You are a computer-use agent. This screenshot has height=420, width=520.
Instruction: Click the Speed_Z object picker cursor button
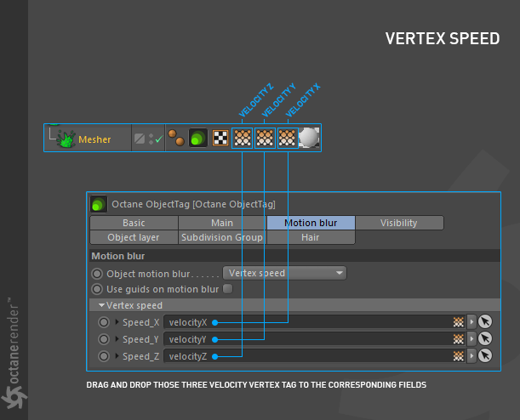tap(485, 355)
